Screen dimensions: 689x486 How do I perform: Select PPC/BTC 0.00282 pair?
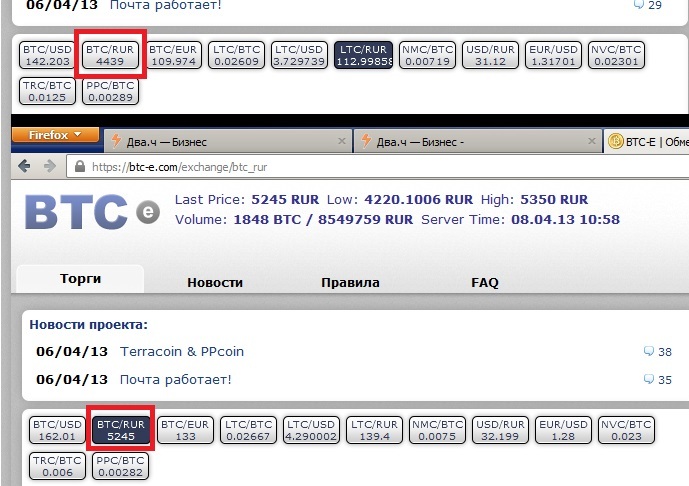click(x=120, y=466)
